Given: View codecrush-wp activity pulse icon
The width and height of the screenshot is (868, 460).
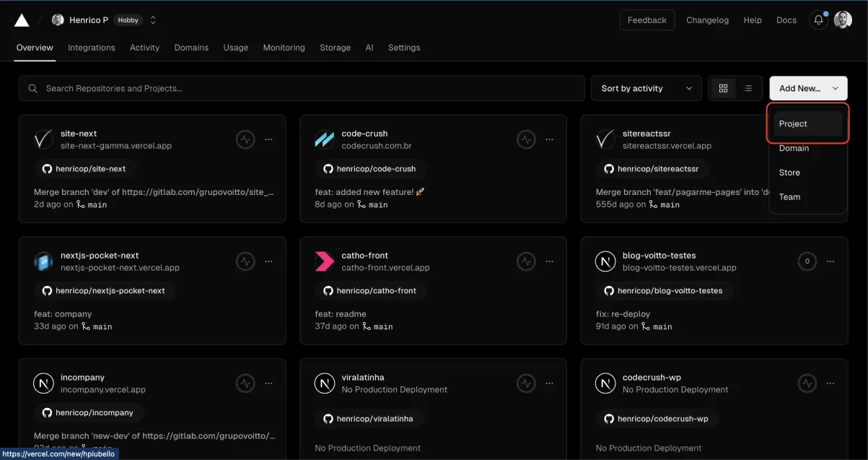Looking at the screenshot, I should tap(807, 383).
